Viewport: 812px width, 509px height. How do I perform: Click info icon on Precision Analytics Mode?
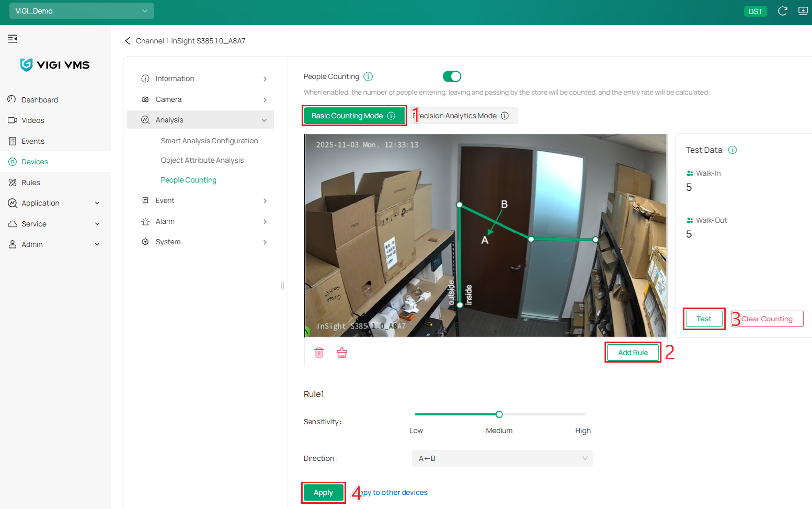(505, 116)
